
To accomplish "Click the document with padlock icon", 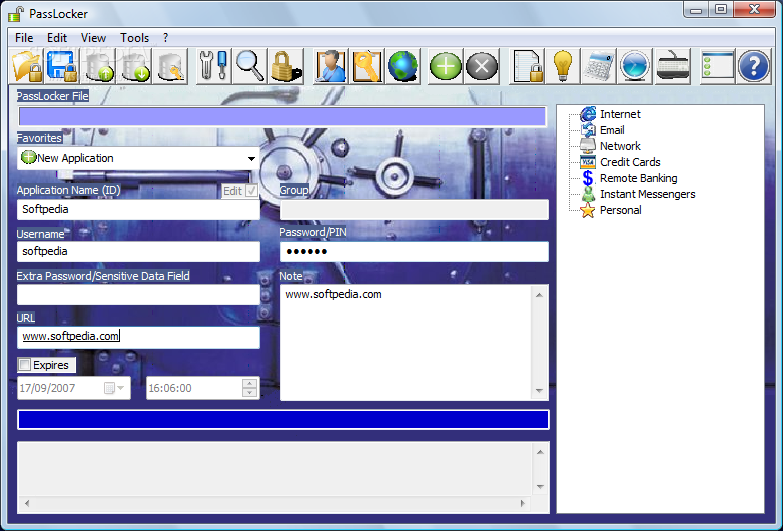I will [x=527, y=66].
